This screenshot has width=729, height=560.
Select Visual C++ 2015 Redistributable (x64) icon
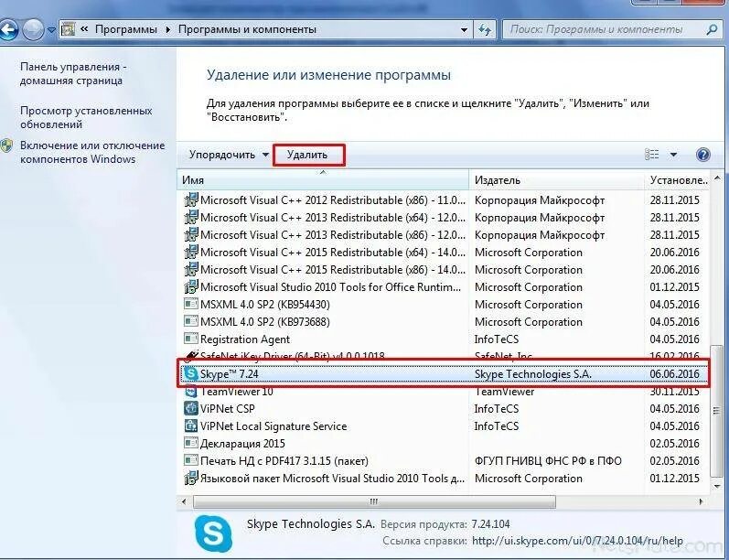pos(191,253)
